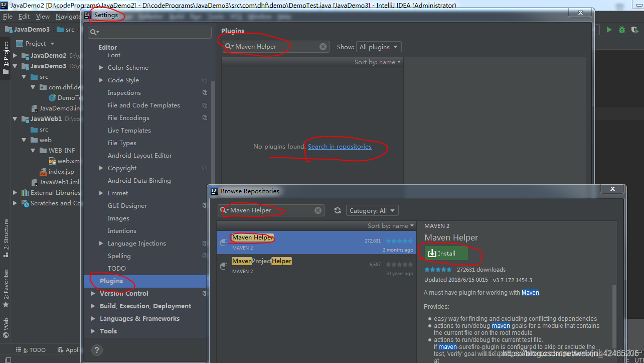Open File and Code Templates settings

point(143,105)
